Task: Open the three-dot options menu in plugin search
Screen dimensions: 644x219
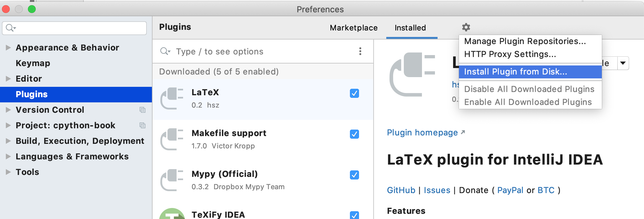Action: [360, 51]
